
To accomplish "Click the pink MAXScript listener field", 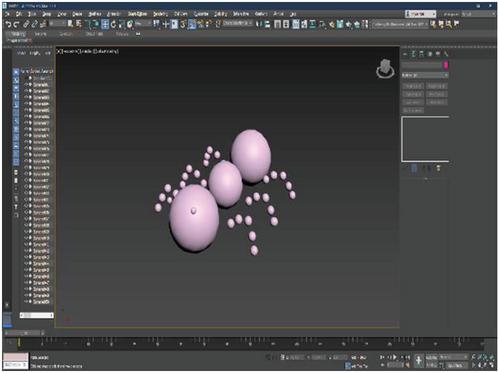I will click(x=15, y=357).
